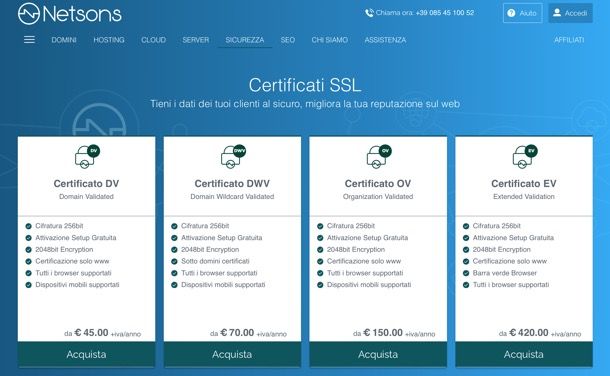The image size is (610, 376).
Task: Open the hamburger menu icon
Action: pos(29,40)
